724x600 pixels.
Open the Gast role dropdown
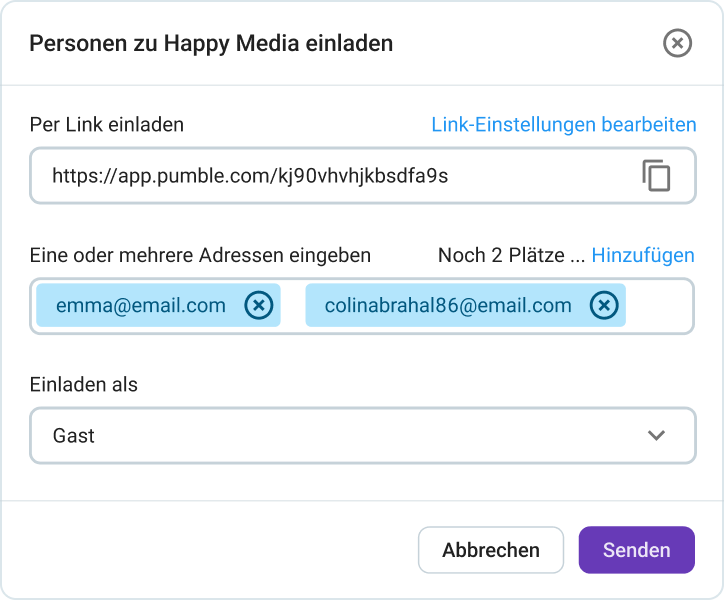point(362,435)
